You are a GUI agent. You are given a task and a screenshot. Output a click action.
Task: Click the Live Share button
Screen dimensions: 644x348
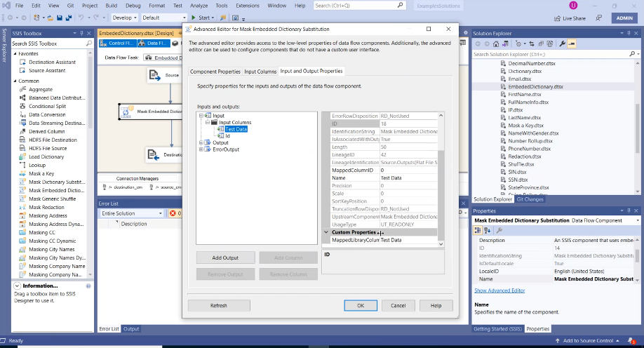tap(570, 18)
